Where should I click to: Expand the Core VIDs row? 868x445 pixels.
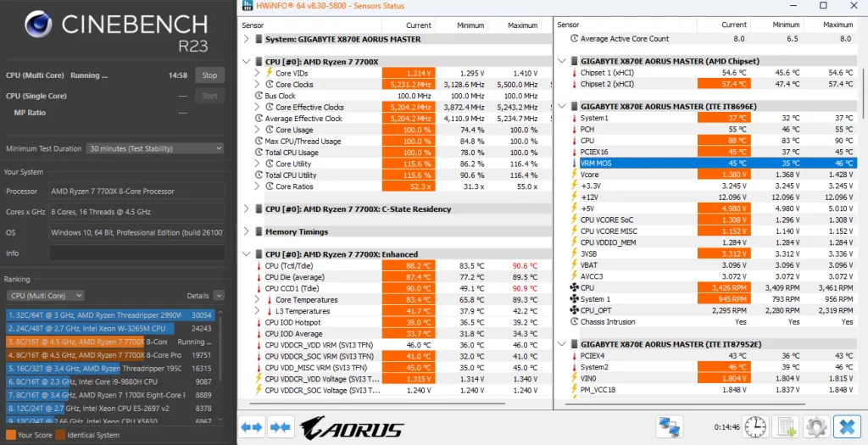[257, 73]
